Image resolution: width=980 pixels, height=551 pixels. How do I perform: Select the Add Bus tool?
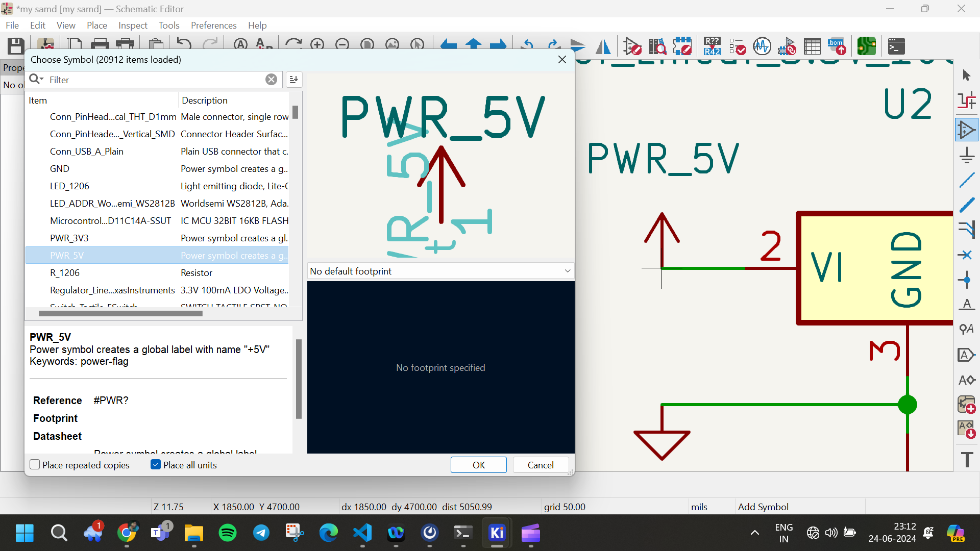[967, 205]
